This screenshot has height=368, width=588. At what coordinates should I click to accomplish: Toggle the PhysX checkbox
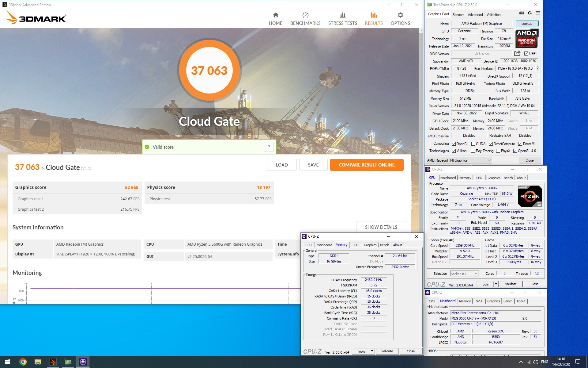[498, 151]
